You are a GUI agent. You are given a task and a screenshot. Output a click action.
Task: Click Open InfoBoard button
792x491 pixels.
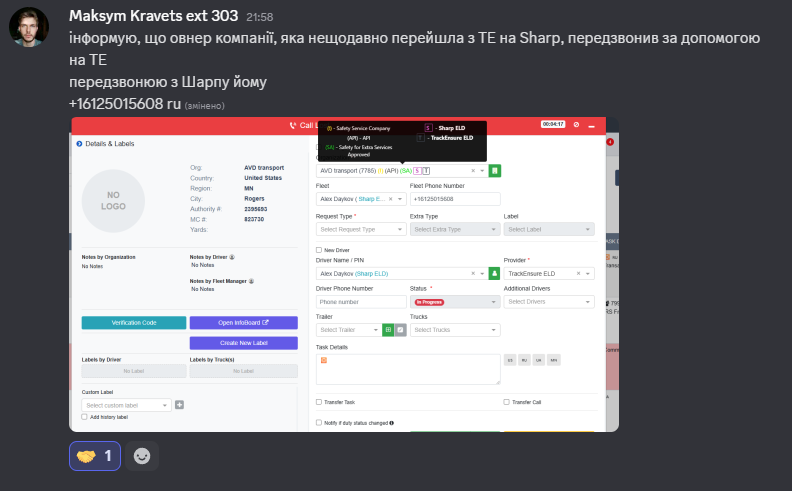(243, 323)
